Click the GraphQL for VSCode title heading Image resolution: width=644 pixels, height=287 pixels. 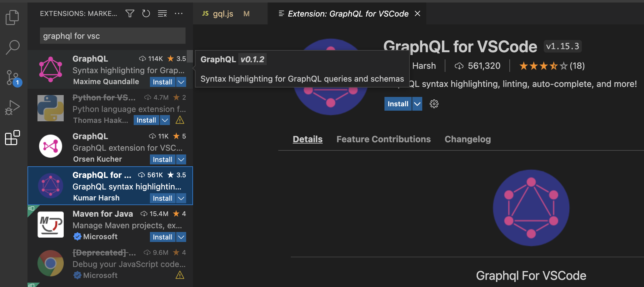tap(460, 46)
